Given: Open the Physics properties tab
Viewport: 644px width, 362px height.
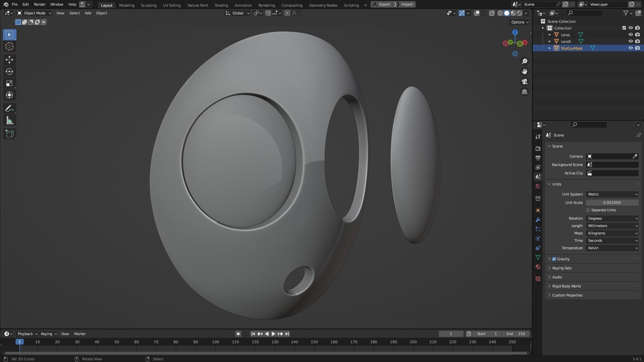Looking at the screenshot, I should click(538, 239).
